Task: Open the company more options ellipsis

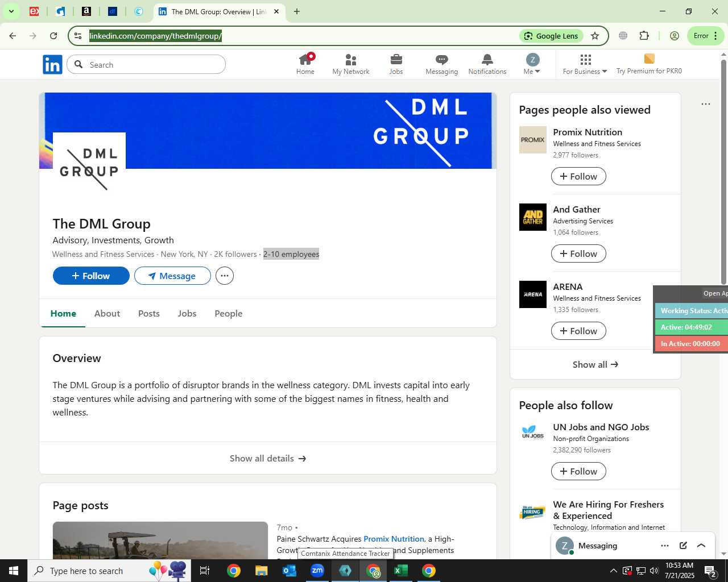Action: coord(225,276)
